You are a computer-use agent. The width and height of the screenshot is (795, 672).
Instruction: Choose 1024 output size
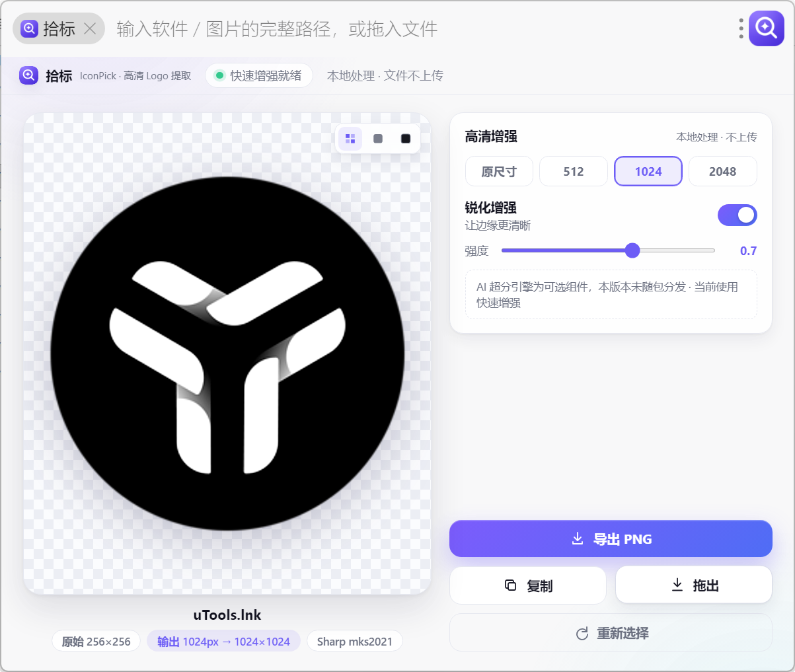click(648, 171)
